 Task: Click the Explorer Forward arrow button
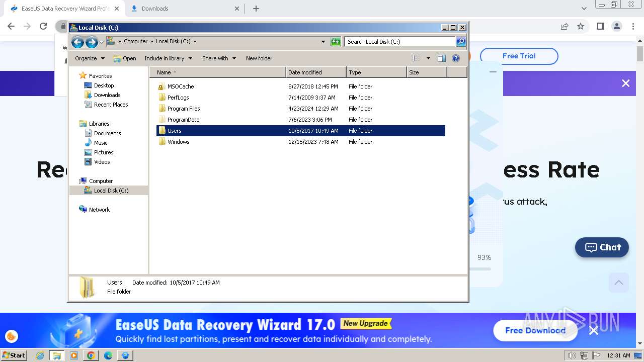tap(92, 42)
